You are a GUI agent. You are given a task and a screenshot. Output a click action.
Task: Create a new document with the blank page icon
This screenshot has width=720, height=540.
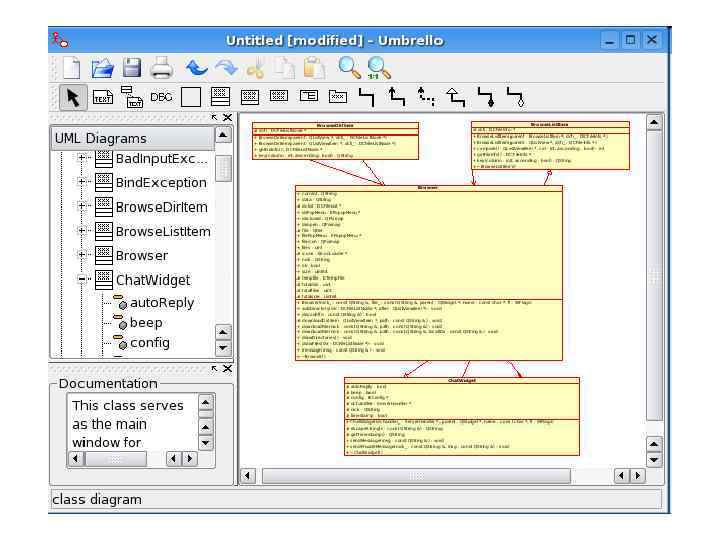click(71, 68)
